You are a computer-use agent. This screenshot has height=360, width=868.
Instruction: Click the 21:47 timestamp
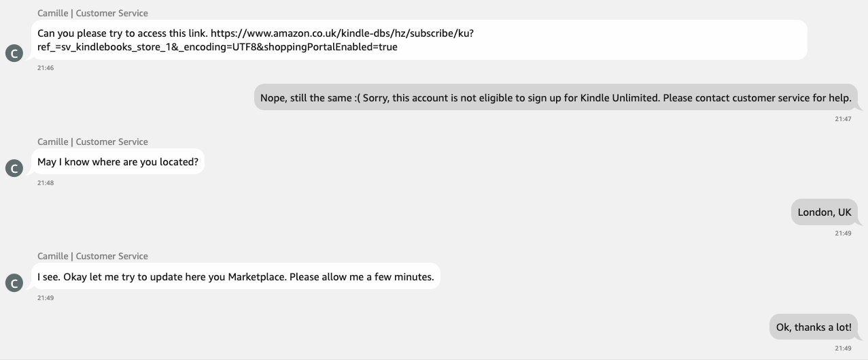pyautogui.click(x=843, y=118)
